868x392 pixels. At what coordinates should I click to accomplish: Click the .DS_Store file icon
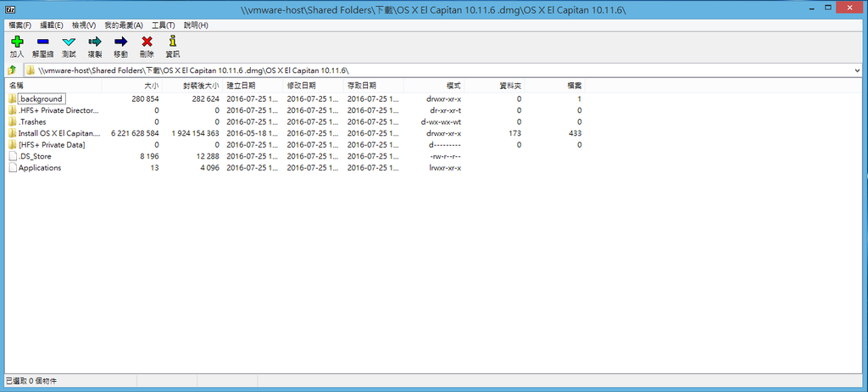(13, 156)
